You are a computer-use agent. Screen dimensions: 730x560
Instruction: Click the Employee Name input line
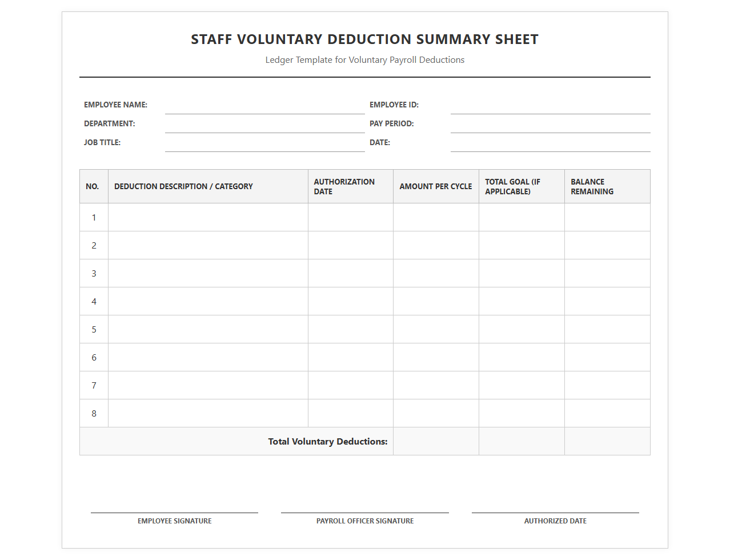264,106
